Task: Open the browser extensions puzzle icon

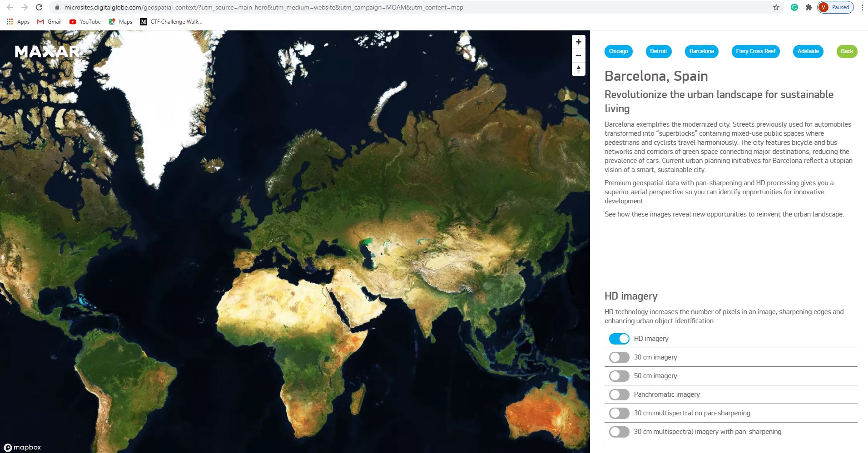Action: 809,7
